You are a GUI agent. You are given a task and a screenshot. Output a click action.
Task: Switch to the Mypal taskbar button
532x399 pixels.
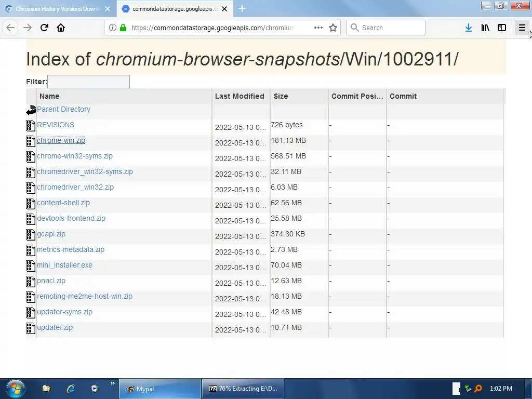(160, 389)
